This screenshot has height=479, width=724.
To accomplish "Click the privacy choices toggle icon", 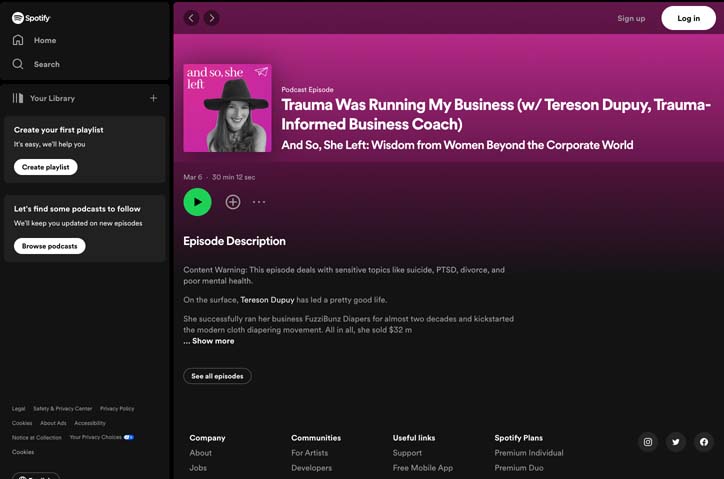I will point(128,437).
